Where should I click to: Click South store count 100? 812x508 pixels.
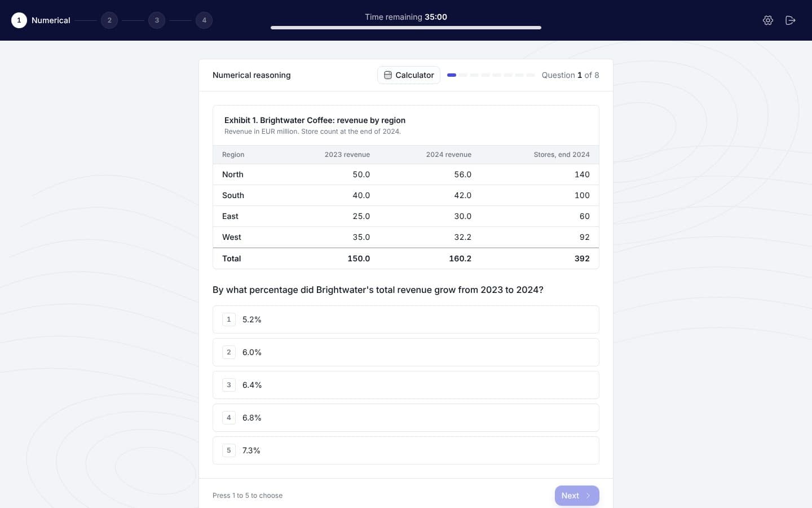(x=582, y=195)
